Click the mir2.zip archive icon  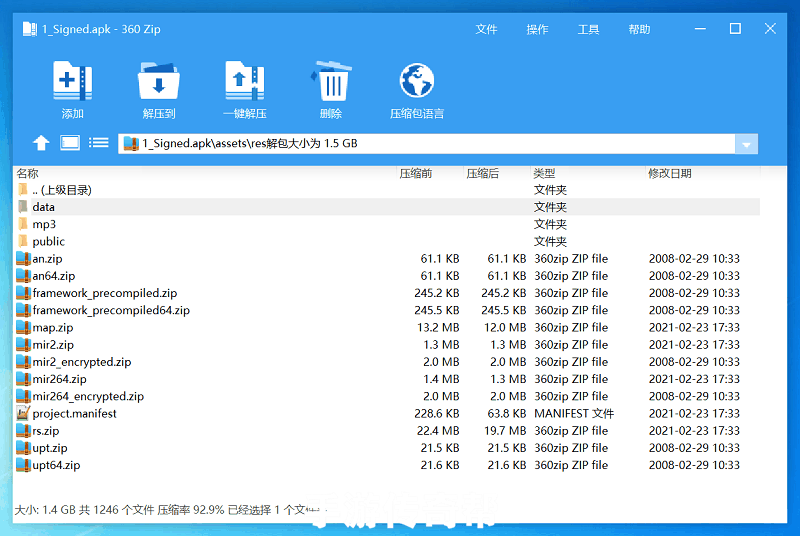23,345
